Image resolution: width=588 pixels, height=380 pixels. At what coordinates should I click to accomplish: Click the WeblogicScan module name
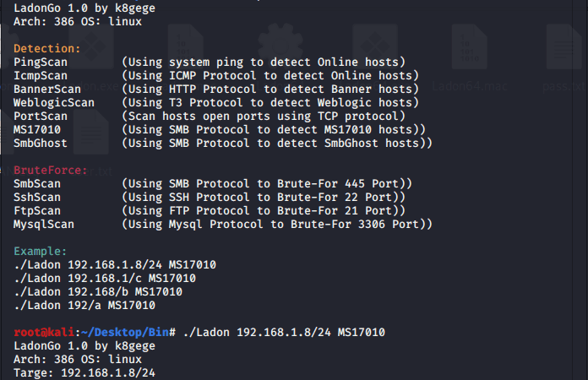(x=54, y=103)
